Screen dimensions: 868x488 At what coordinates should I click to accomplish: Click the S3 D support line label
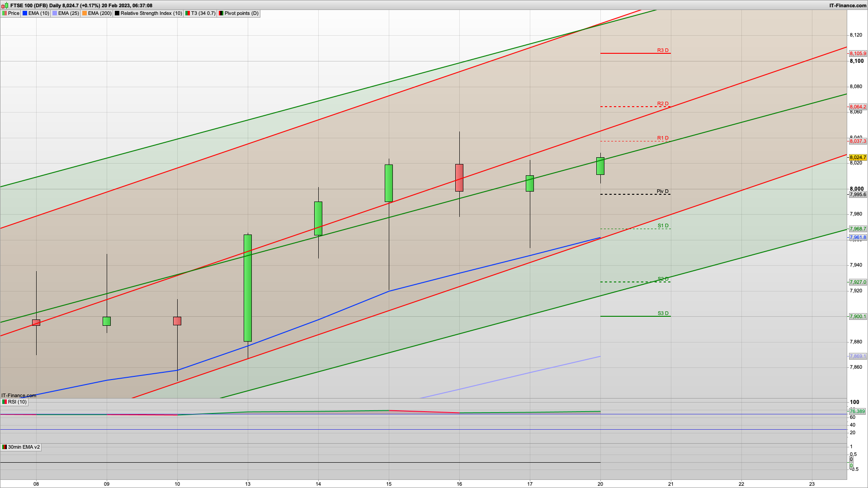662,314
